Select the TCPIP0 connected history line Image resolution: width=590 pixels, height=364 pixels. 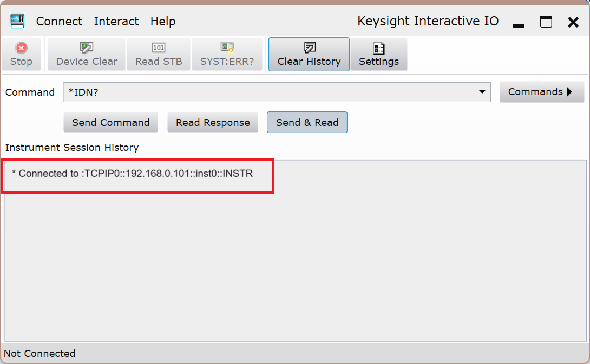[x=132, y=174]
